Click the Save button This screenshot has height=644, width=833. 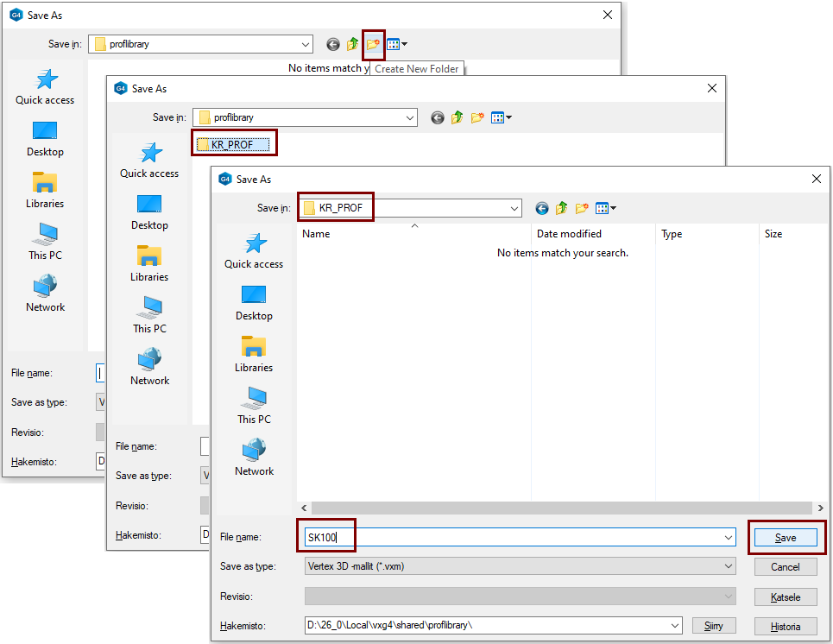coord(786,538)
